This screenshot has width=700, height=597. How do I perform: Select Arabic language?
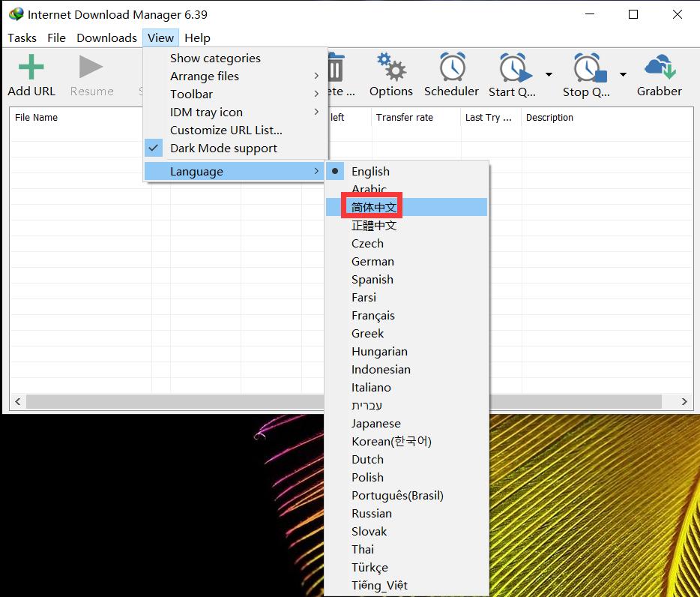(x=406, y=189)
